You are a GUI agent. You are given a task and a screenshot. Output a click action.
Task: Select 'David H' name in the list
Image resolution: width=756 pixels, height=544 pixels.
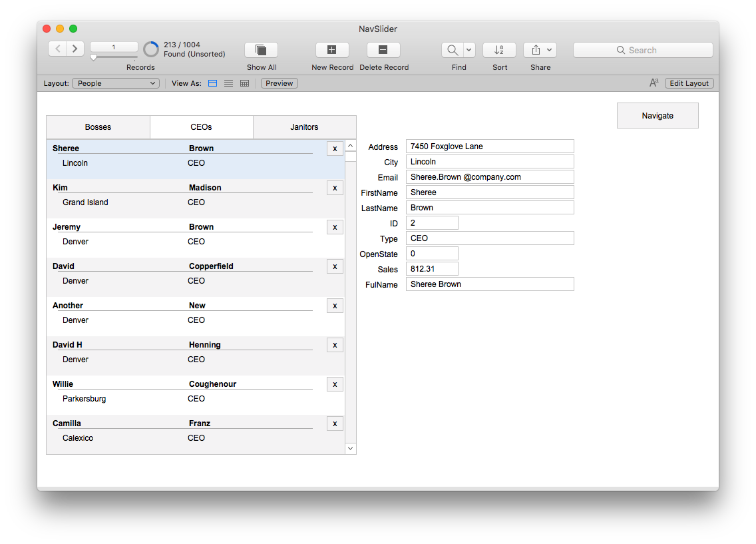[x=67, y=345]
